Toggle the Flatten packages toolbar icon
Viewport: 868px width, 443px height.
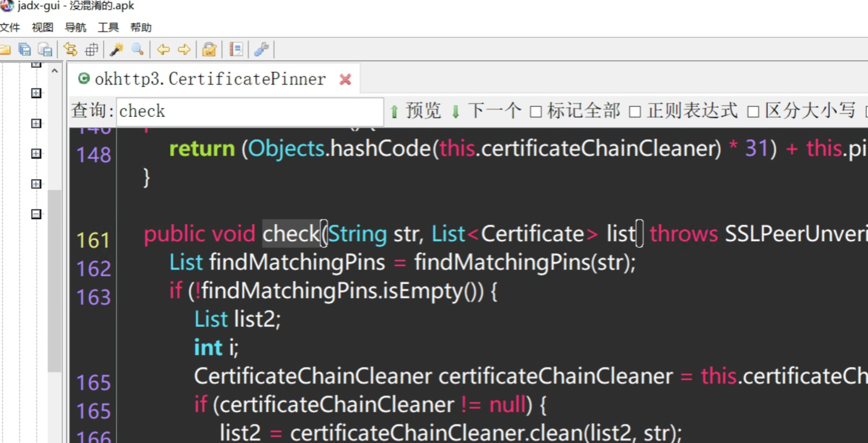coord(91,50)
